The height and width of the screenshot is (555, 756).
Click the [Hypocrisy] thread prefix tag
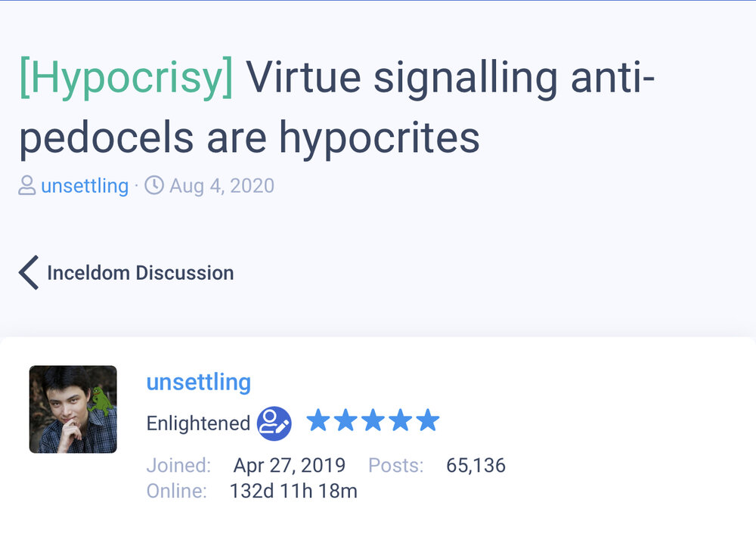(126, 78)
